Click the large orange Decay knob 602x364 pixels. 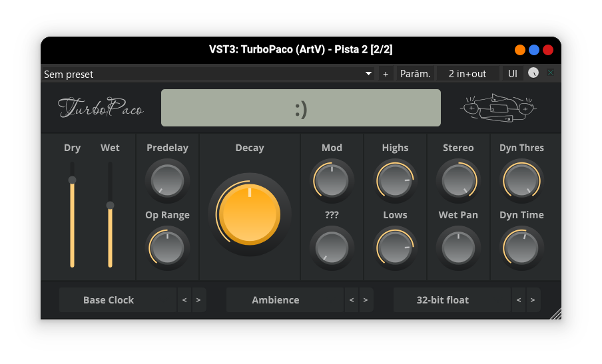pyautogui.click(x=250, y=214)
